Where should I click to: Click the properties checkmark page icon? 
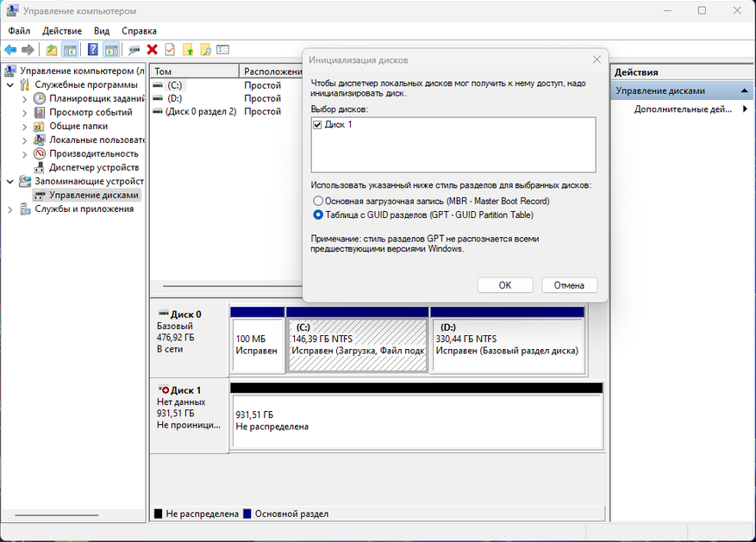point(170,50)
